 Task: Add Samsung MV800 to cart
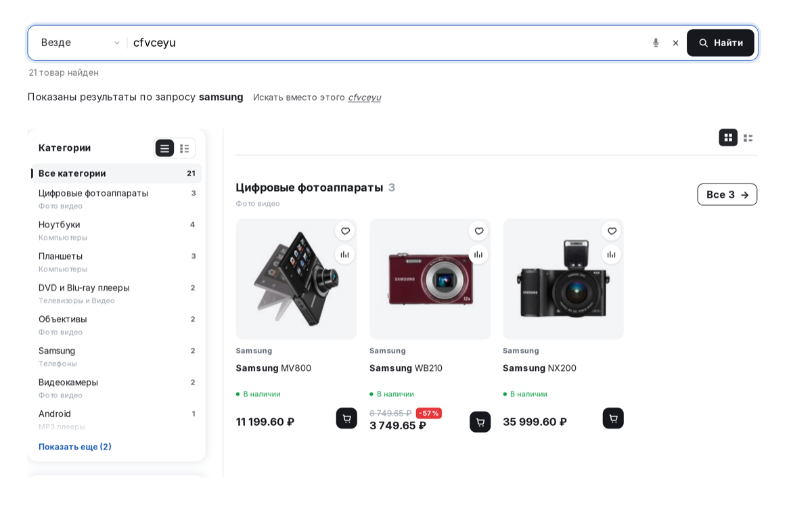pos(346,418)
